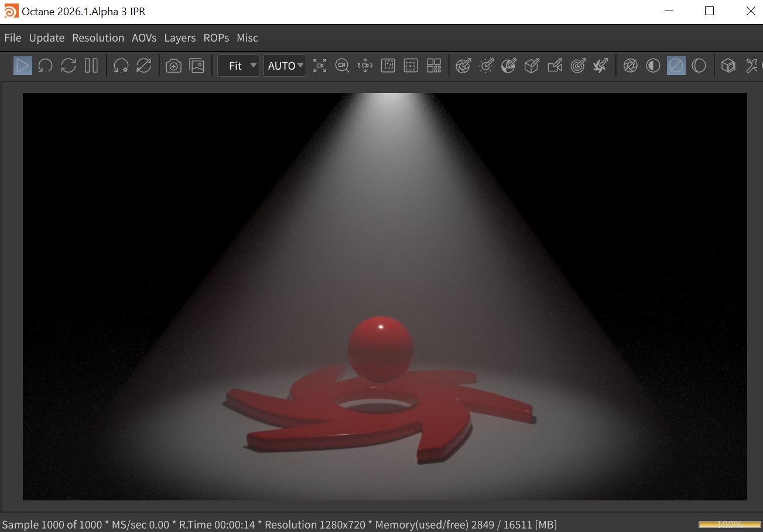The width and height of the screenshot is (763, 532).
Task: Toggle the highlighted dotted-circle display mode
Action: (676, 66)
